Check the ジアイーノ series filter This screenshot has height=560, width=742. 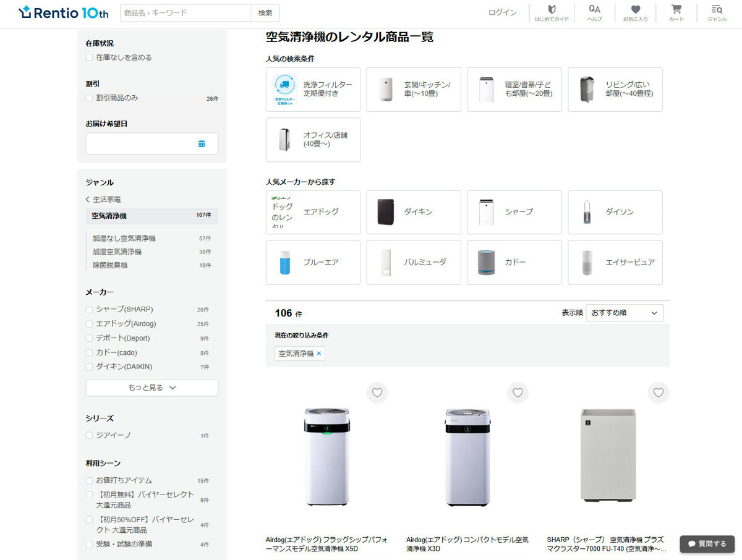click(x=90, y=435)
